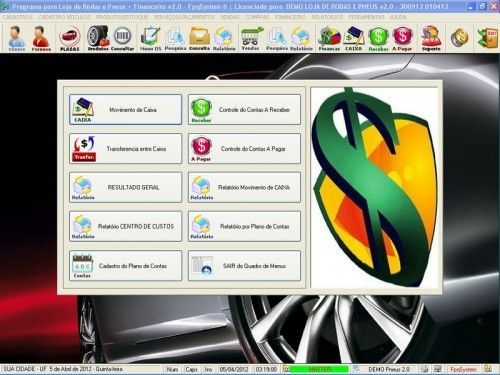
Task: Click the Relatório icon beside Finanças
Action: [x=301, y=38]
